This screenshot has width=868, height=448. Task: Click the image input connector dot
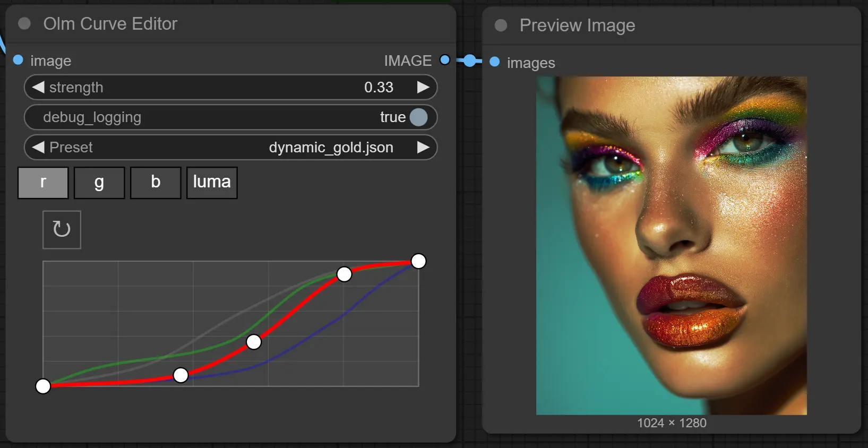(x=18, y=60)
